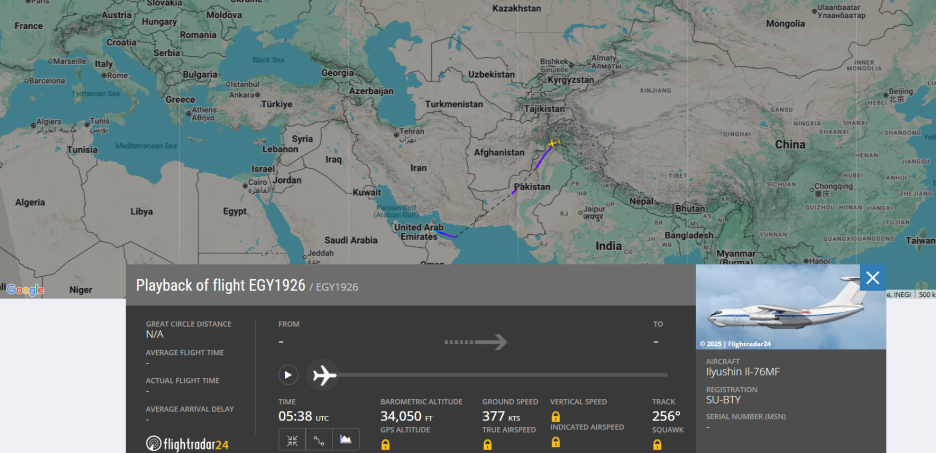Click the locked GPS altitude icon

386,445
